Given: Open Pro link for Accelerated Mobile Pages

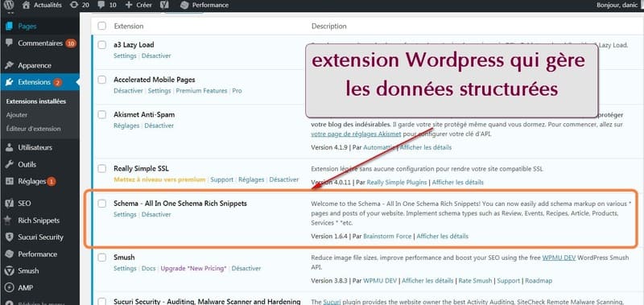Looking at the screenshot, I should click(237, 91).
